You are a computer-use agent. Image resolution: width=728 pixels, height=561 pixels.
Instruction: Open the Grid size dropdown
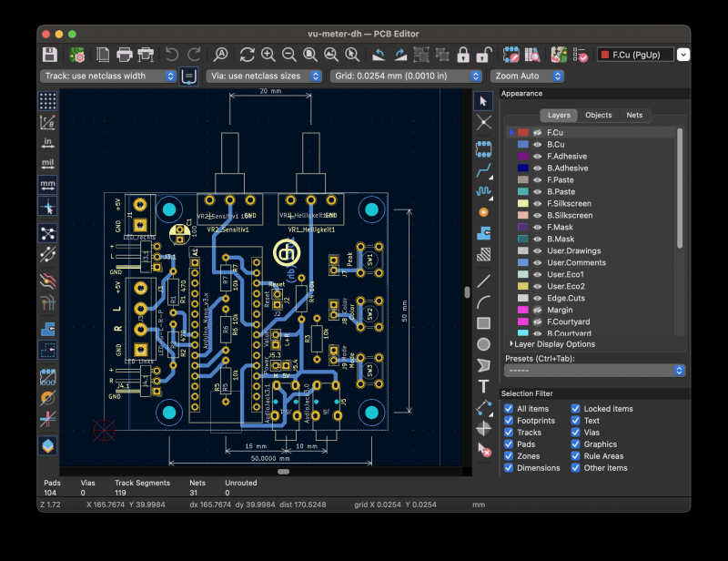pyautogui.click(x=406, y=76)
